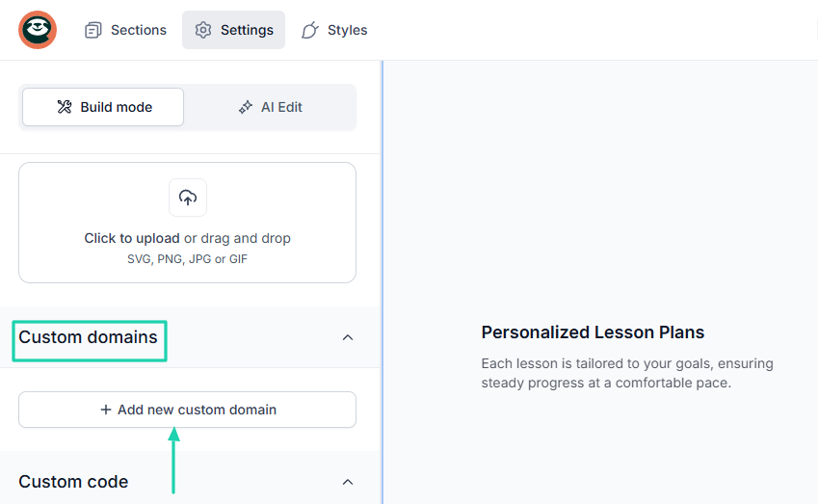Click the Sections pages icon
The image size is (818, 504).
(93, 30)
